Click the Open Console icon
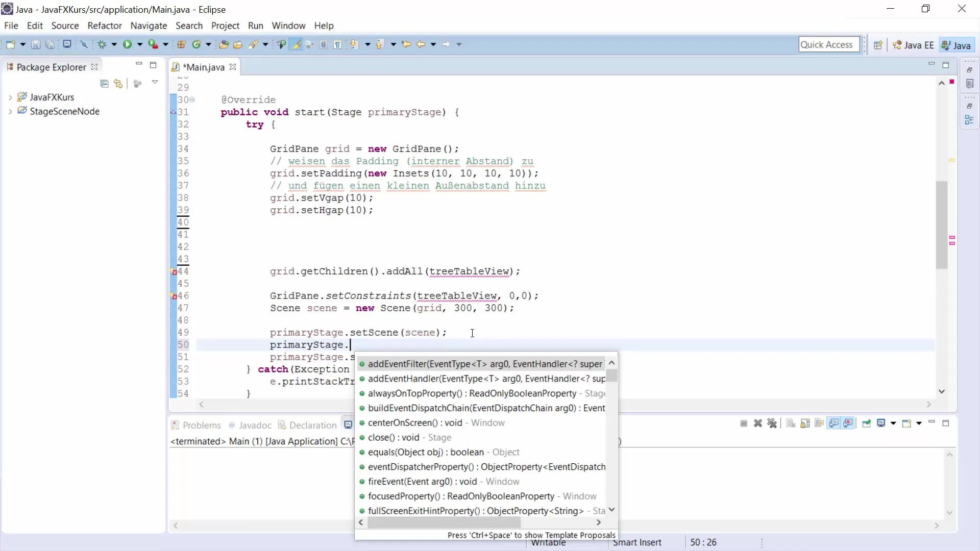Viewport: 980px width, 551px height. point(906,423)
